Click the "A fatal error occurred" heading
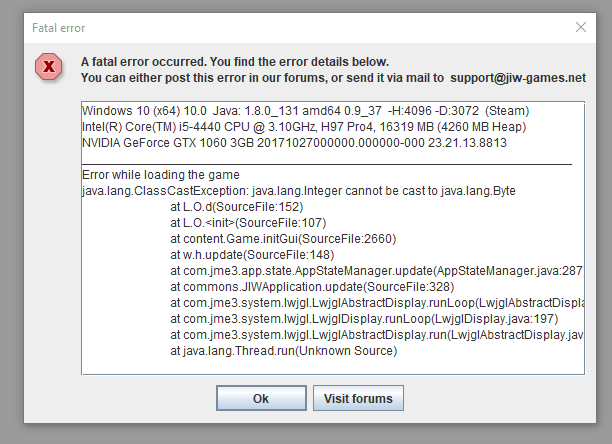Screen dimensions: 612x444 tap(235, 61)
